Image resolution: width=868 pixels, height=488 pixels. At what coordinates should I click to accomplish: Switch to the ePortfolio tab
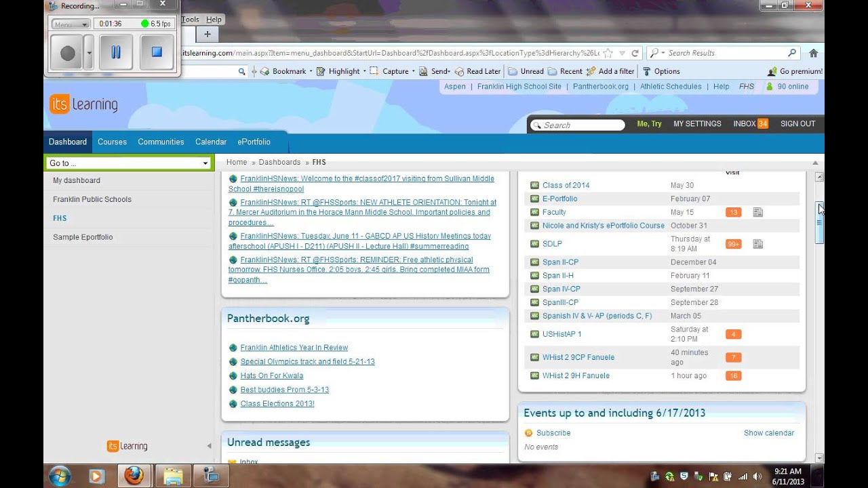coord(254,142)
